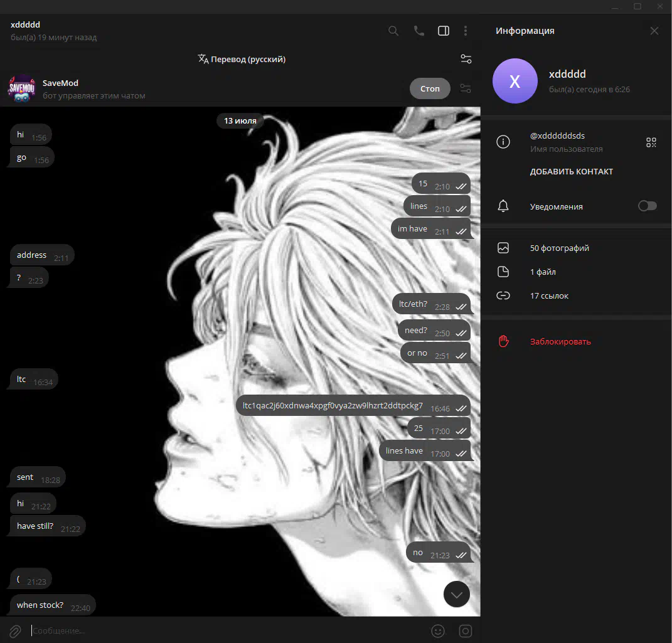Click the photo icon beside 50 фотографий

(x=503, y=248)
